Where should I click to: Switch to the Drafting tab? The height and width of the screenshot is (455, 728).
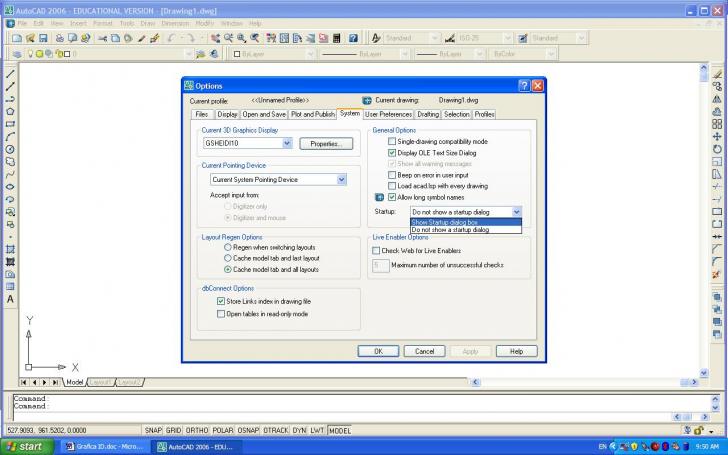(x=428, y=114)
